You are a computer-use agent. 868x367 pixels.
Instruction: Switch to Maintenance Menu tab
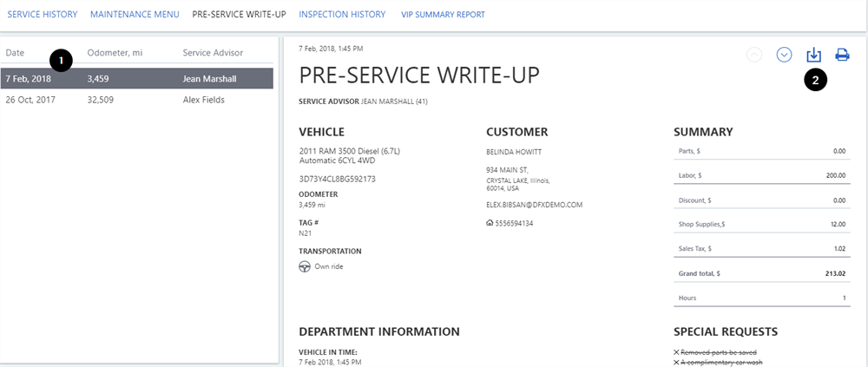pyautogui.click(x=135, y=15)
